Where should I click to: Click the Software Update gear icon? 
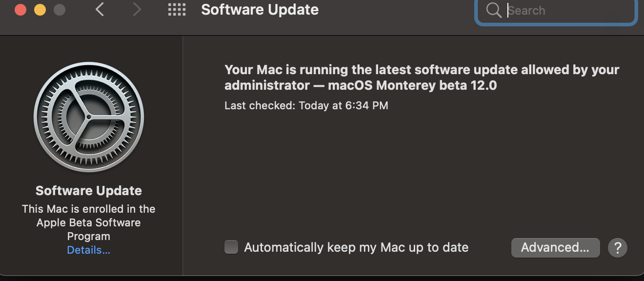coord(89,117)
